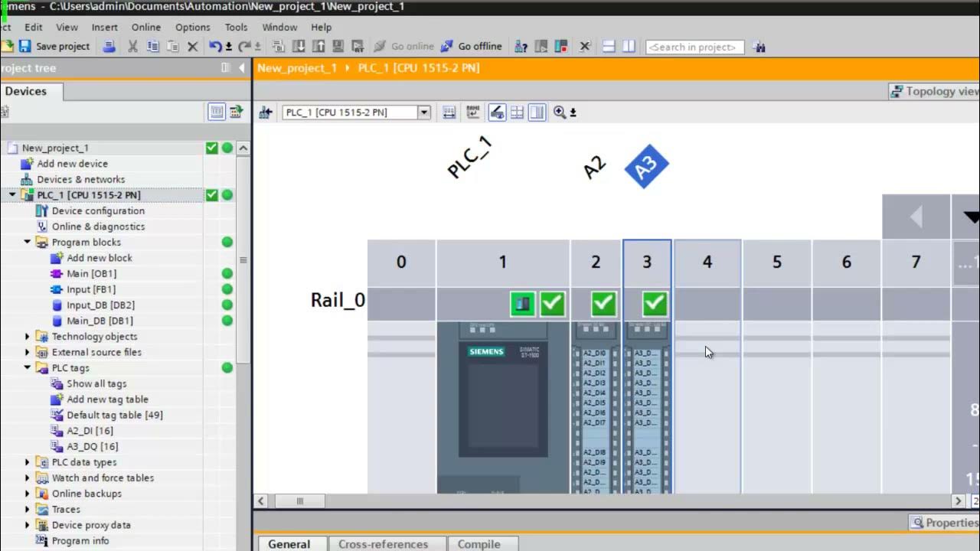This screenshot has height=551, width=980.
Task: Expand the PLC data types folder
Action: click(27, 462)
